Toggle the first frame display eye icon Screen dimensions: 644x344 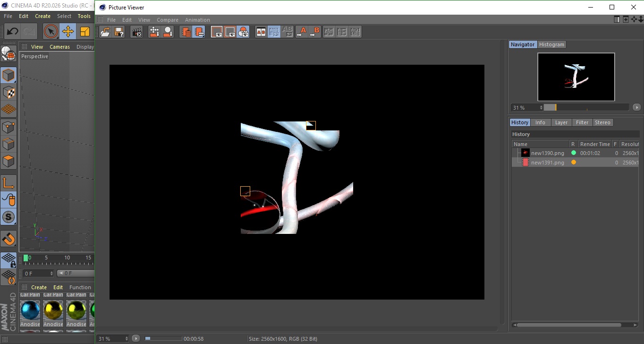coord(217,32)
